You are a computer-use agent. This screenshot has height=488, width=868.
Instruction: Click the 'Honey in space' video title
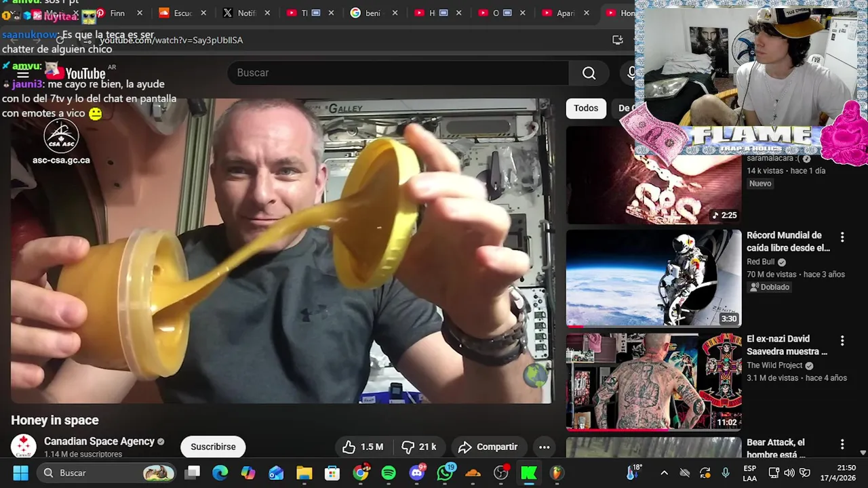(x=55, y=420)
